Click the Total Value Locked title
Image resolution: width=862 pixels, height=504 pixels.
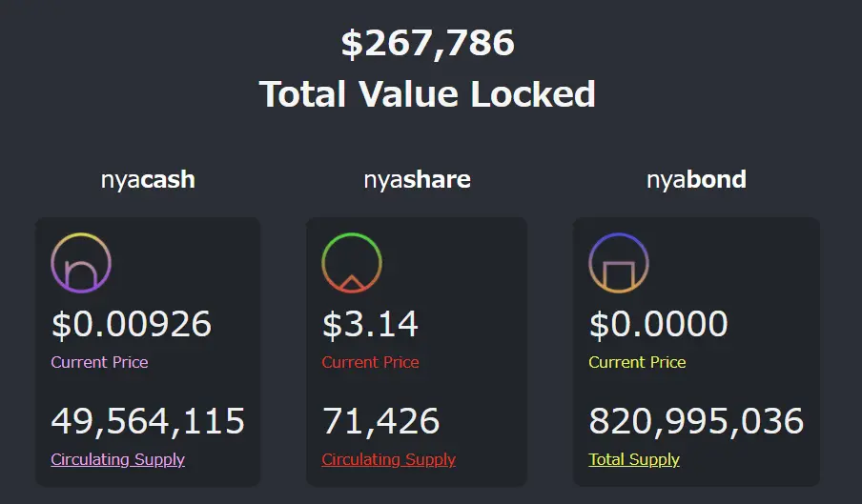coord(428,94)
